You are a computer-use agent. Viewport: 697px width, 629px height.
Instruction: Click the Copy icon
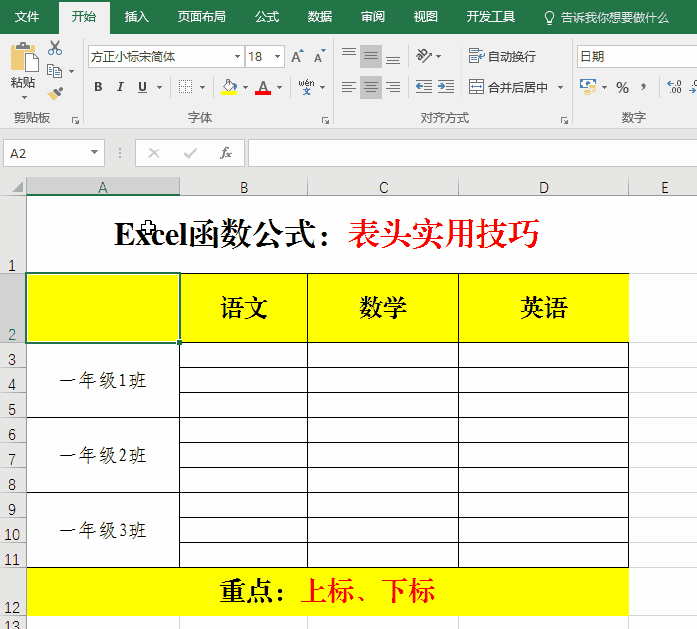pyautogui.click(x=54, y=71)
